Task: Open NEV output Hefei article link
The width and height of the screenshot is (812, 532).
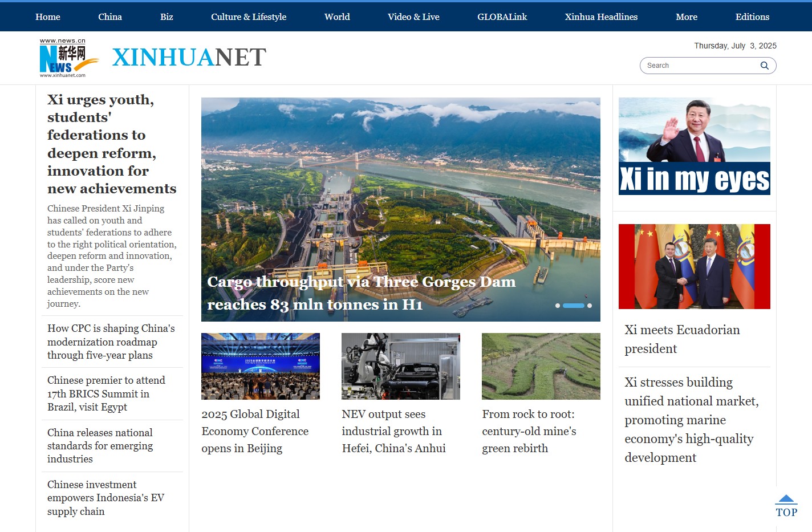Action: click(394, 432)
